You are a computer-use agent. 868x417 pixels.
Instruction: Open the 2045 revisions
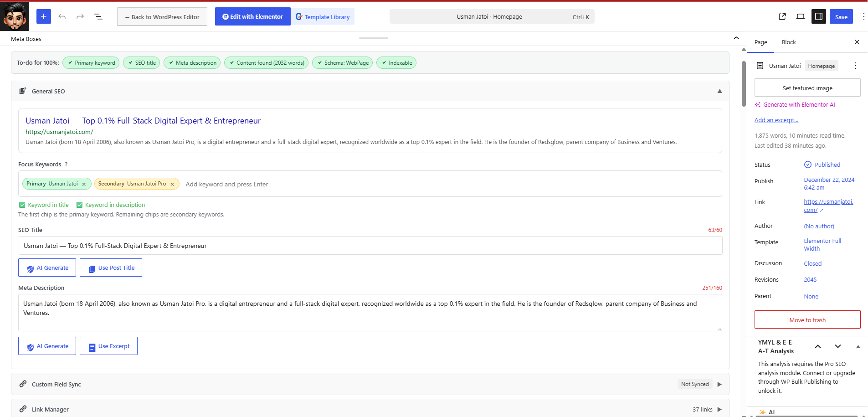(810, 280)
